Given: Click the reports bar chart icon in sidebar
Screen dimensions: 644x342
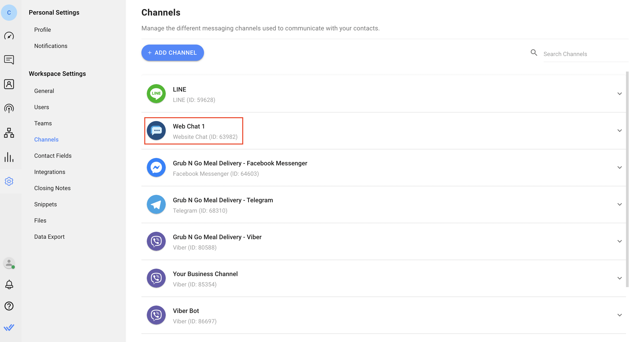Looking at the screenshot, I should pyautogui.click(x=9, y=157).
